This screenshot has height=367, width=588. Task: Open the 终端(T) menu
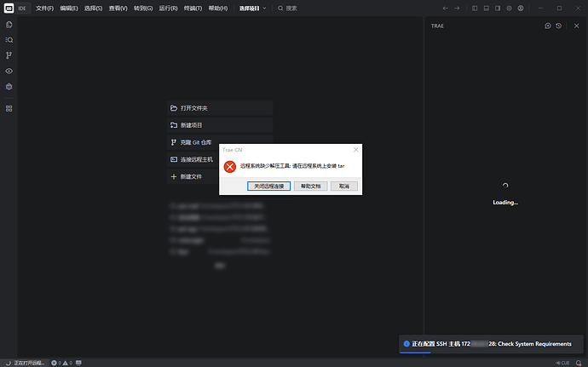coord(193,9)
